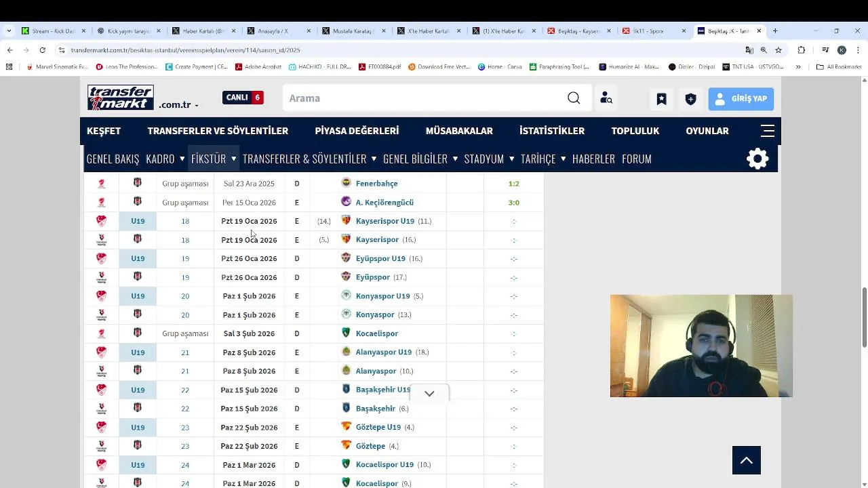Open the browser profile avatar K

point(842,50)
